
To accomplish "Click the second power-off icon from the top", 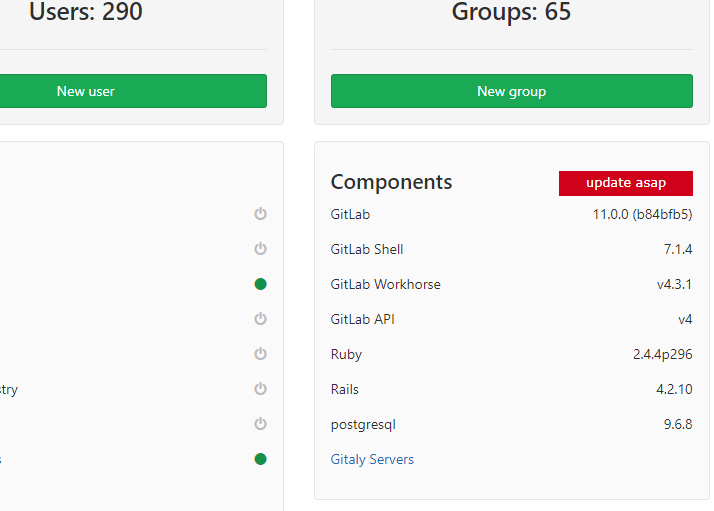I will 260,249.
